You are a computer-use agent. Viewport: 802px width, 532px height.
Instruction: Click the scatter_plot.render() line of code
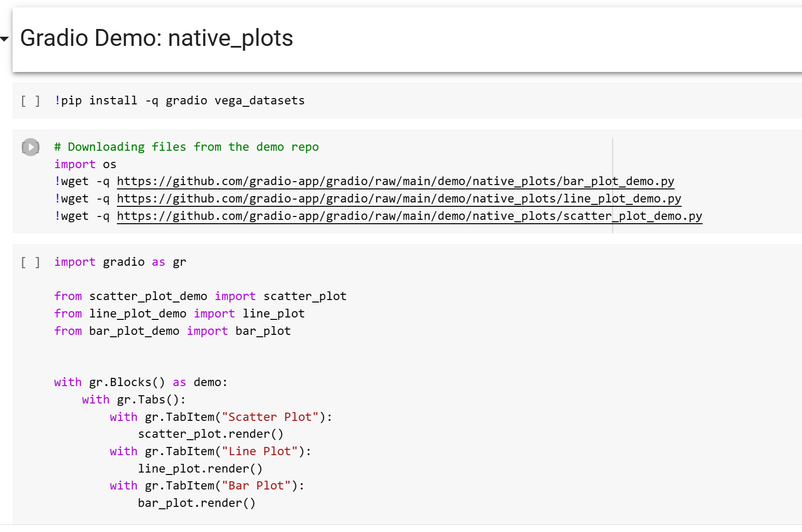[x=211, y=434]
